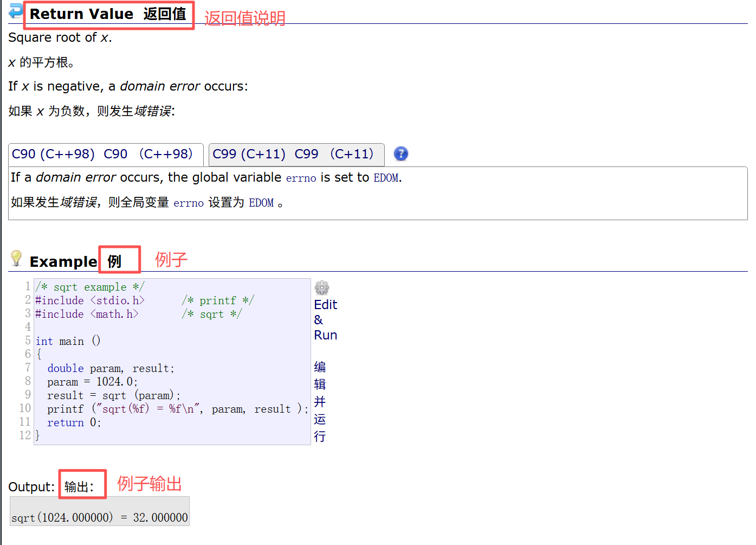Click the 'int main ()' code line
The image size is (756, 545).
(68, 342)
